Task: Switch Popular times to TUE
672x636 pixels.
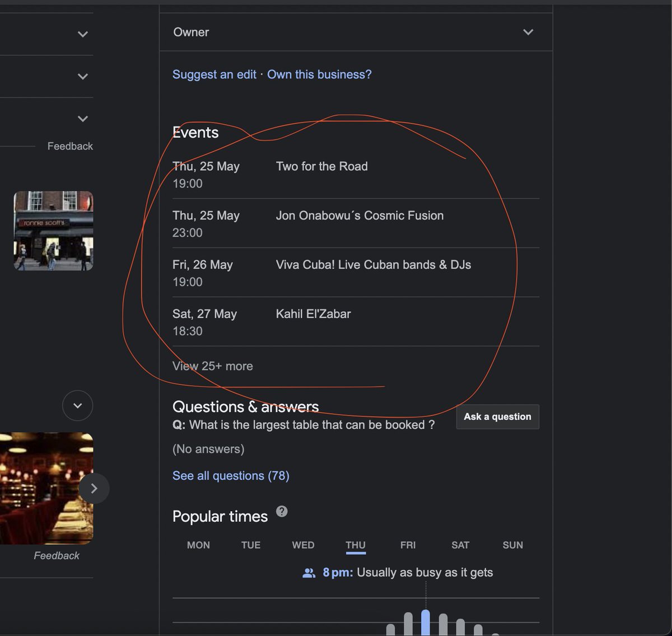Action: [x=251, y=545]
